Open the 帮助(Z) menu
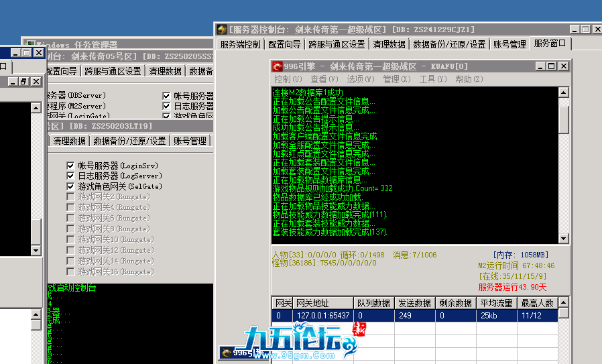The image size is (602, 364). pyautogui.click(x=469, y=79)
